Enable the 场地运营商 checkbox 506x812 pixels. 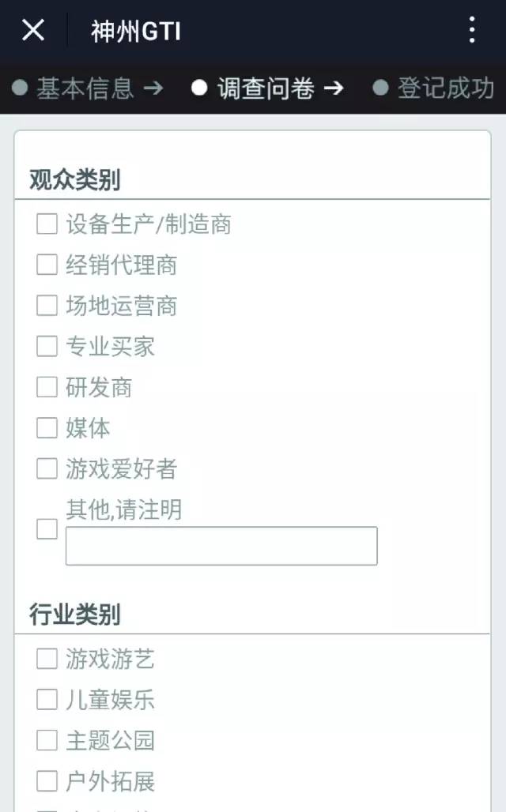(47, 306)
